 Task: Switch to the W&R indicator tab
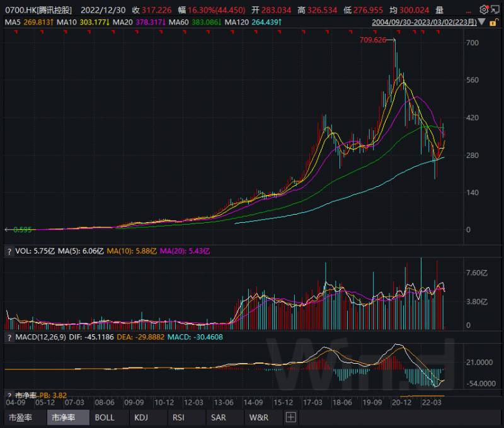pyautogui.click(x=258, y=417)
